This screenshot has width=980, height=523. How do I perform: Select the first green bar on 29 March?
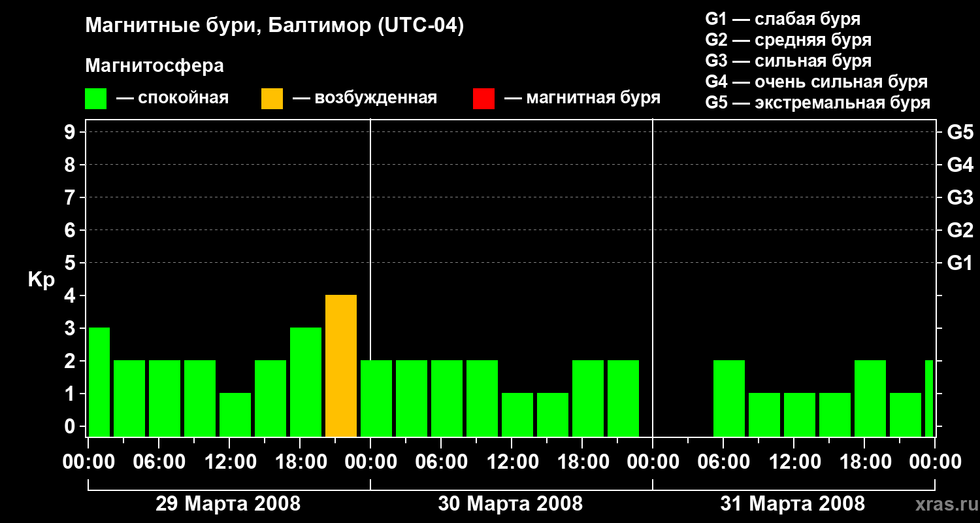pos(99,382)
